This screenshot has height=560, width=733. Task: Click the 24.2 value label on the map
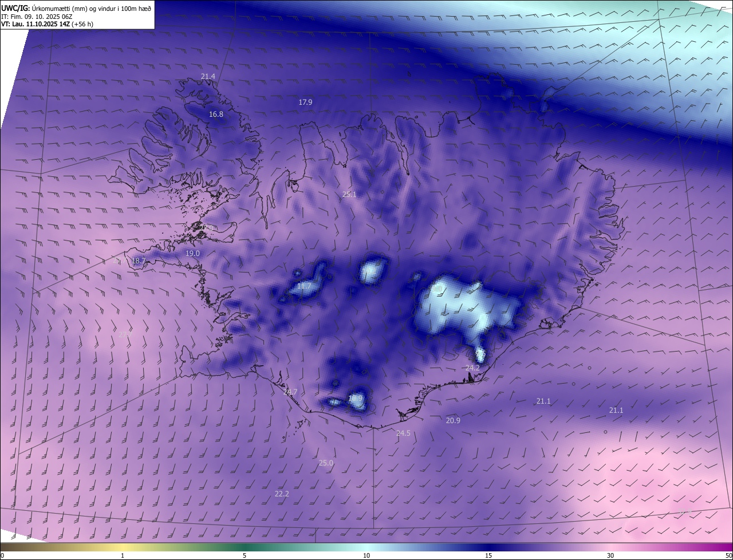(x=472, y=368)
